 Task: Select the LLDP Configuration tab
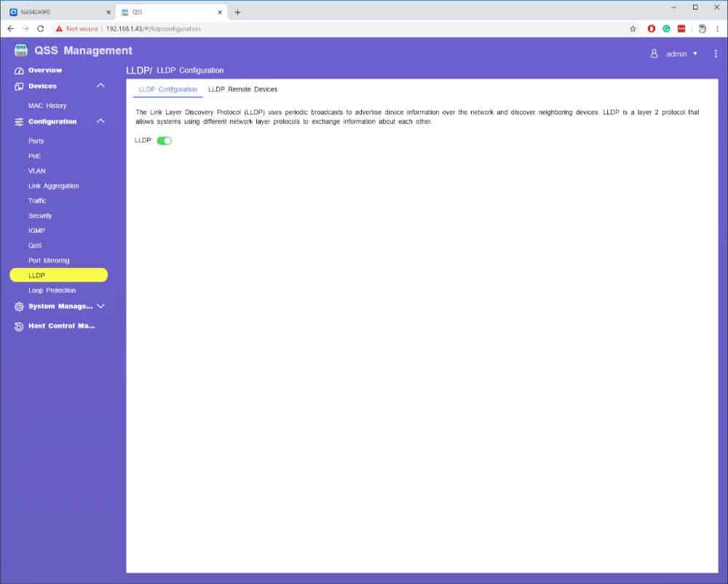click(167, 90)
